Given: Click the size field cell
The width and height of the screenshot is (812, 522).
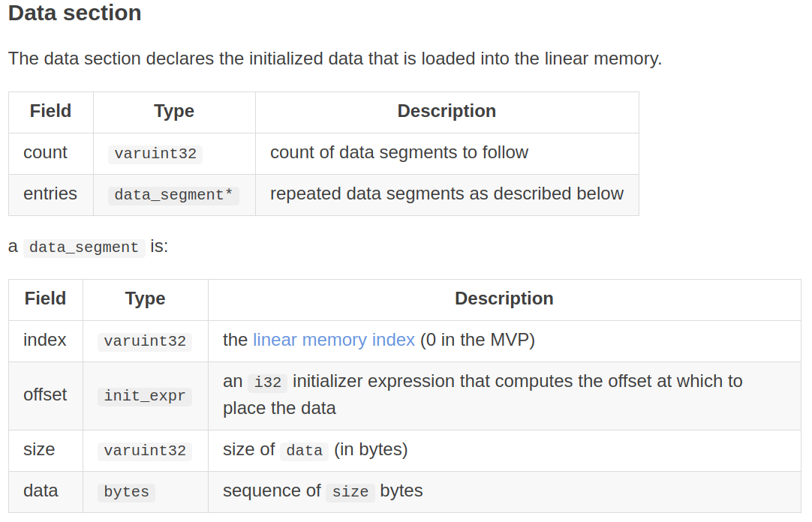Looking at the screenshot, I should [x=39, y=449].
